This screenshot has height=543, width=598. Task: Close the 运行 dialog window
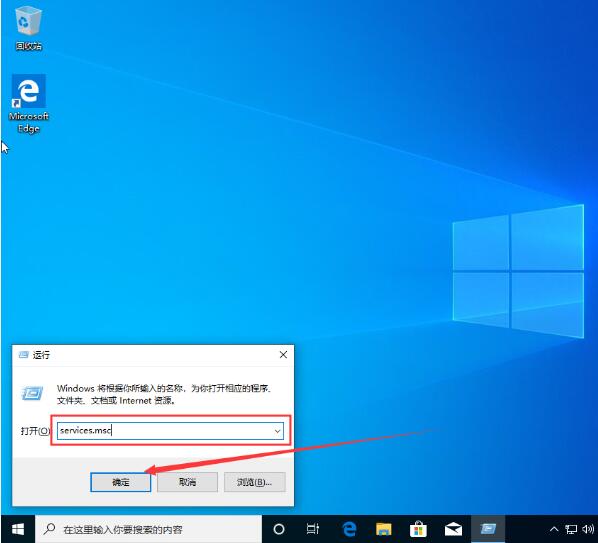click(x=283, y=355)
